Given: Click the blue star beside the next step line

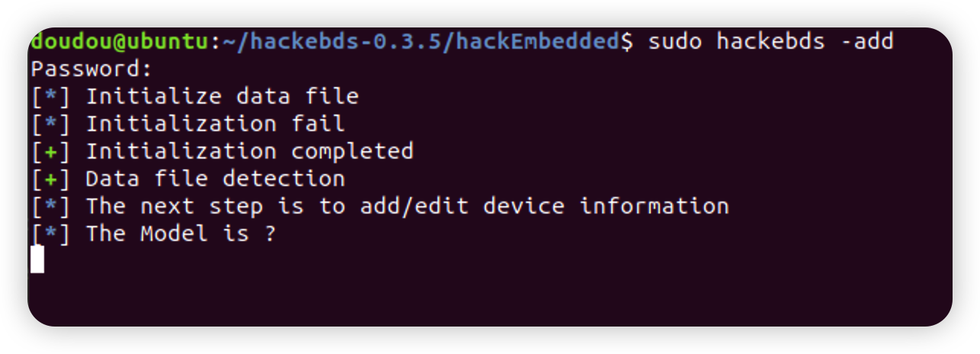Looking at the screenshot, I should (x=50, y=207).
